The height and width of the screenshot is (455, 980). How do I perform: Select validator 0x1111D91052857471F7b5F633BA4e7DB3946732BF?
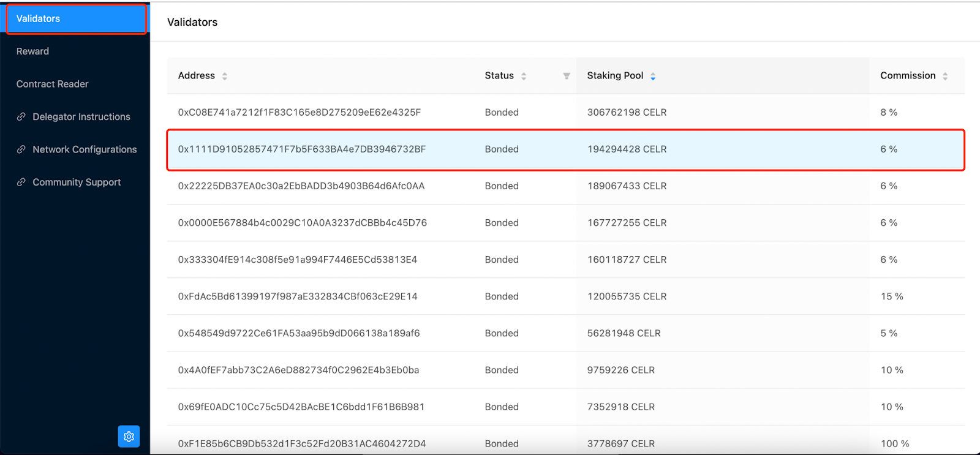click(302, 149)
